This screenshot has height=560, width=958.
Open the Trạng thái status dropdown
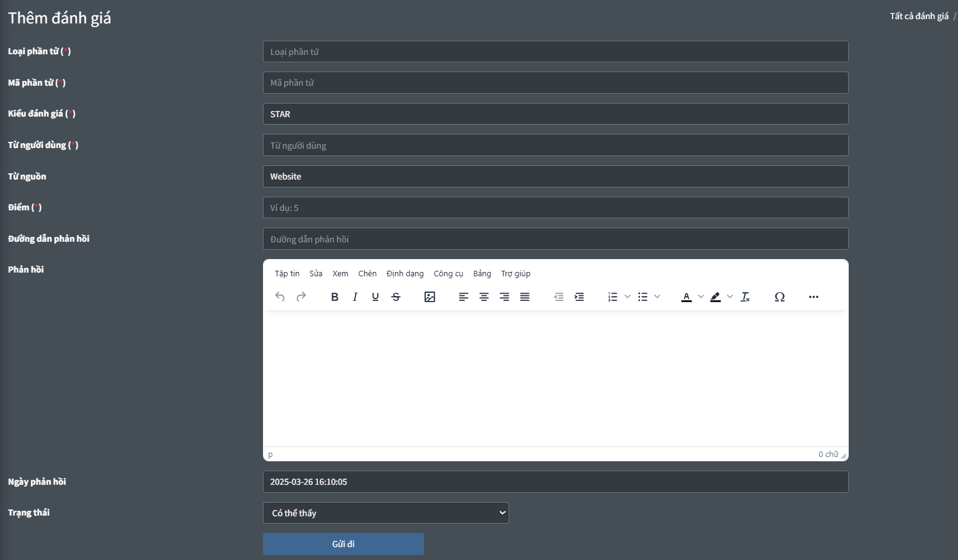[x=385, y=513]
